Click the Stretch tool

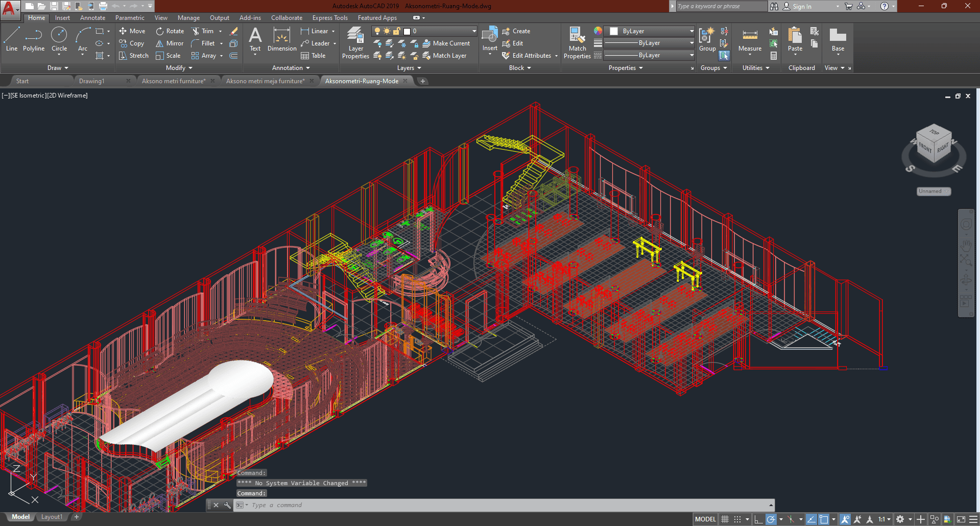(x=134, y=56)
